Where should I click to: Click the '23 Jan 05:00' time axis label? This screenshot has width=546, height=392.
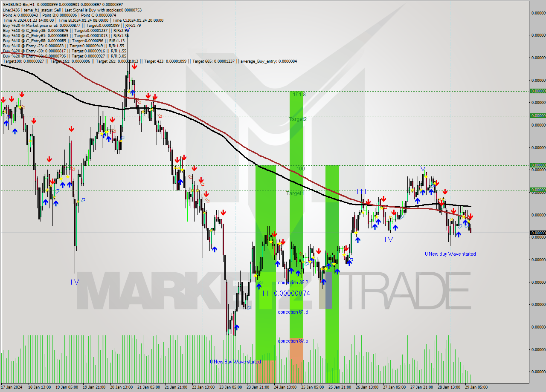tap(230, 387)
